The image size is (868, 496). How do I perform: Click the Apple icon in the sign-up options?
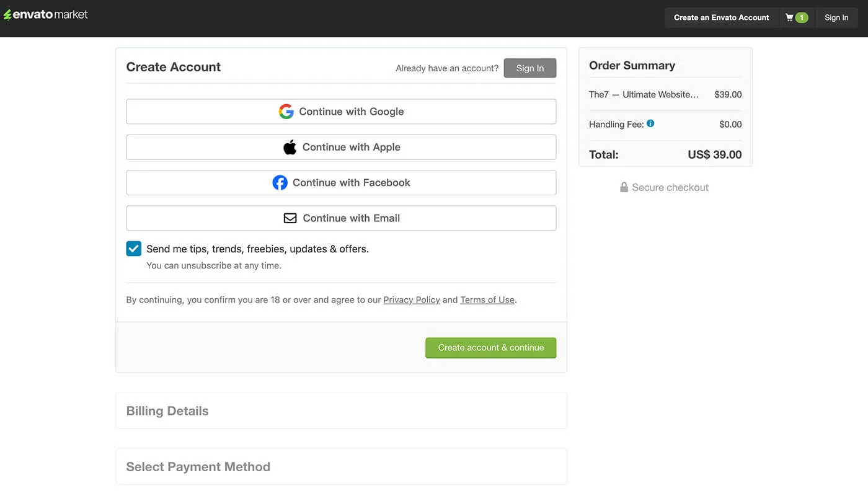click(290, 147)
